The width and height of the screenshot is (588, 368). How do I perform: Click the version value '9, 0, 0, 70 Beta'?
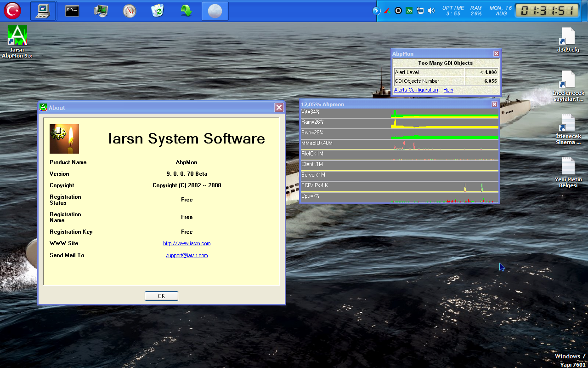pos(187,174)
